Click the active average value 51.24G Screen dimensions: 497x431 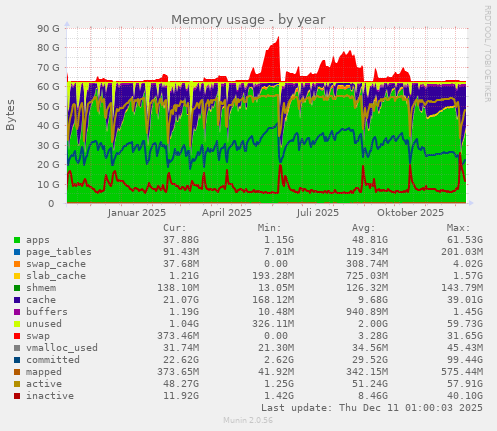pyautogui.click(x=370, y=384)
